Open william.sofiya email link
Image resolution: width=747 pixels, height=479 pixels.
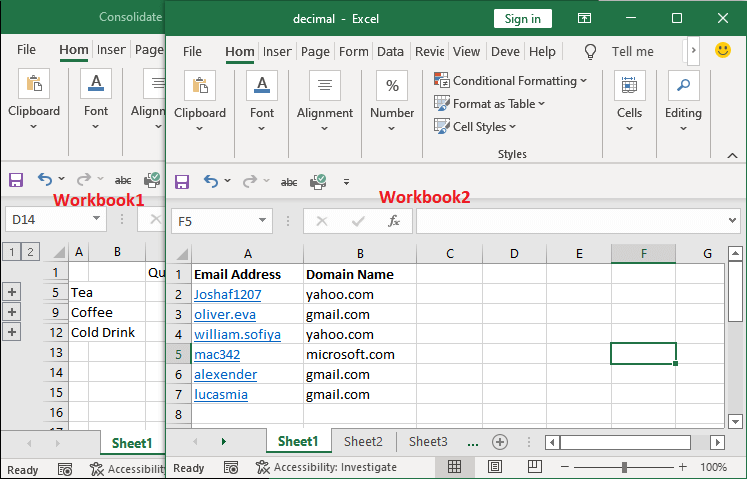click(x=237, y=335)
